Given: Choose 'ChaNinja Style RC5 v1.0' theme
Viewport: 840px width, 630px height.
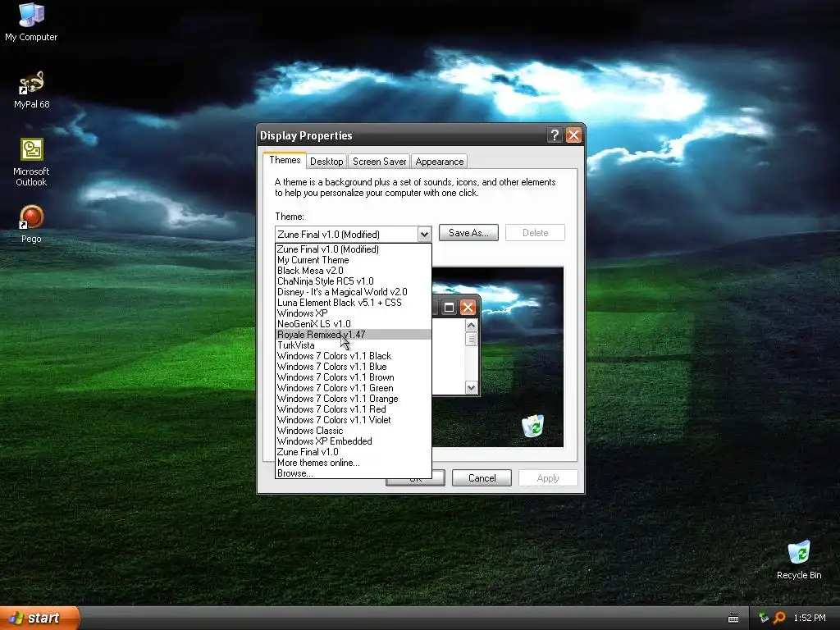Looking at the screenshot, I should (353, 281).
